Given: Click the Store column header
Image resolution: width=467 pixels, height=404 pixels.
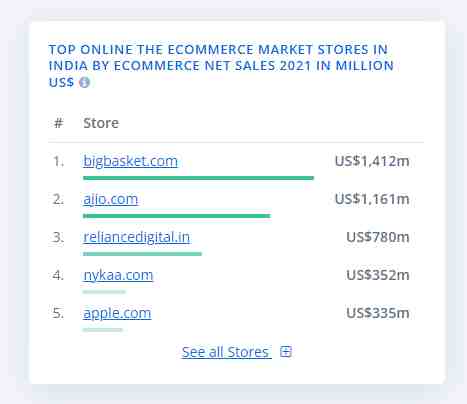Looking at the screenshot, I should click(x=101, y=123).
